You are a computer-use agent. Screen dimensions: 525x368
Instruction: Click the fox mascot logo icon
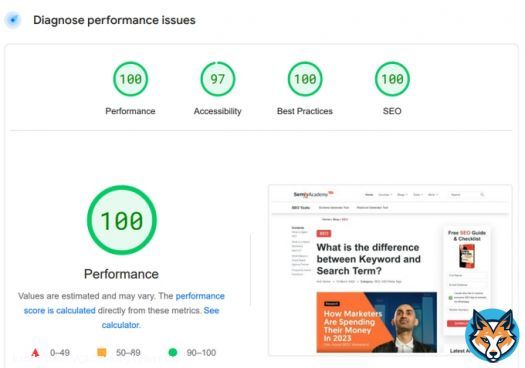492,336
